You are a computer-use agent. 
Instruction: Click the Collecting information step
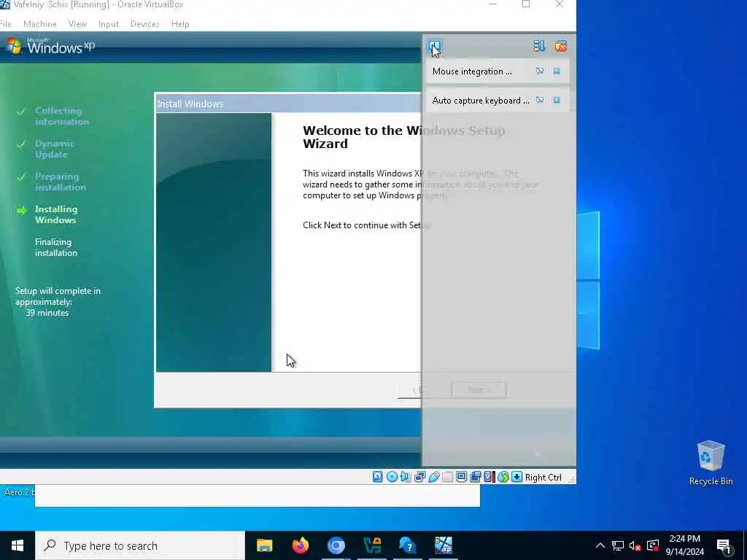coord(61,116)
